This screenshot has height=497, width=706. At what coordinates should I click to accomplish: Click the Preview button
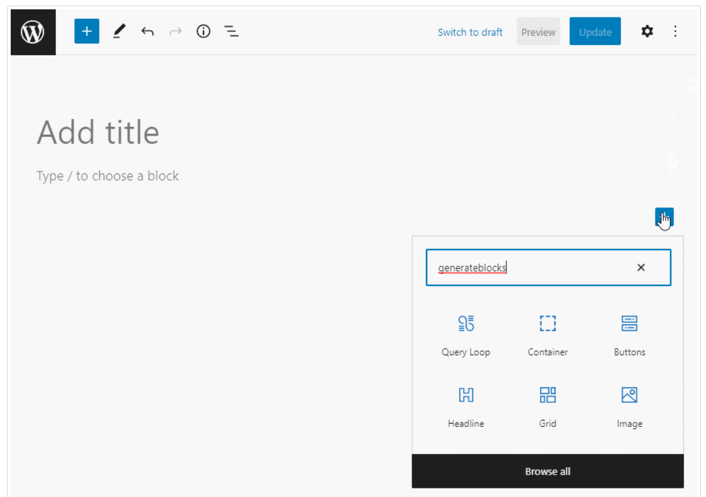(x=538, y=32)
